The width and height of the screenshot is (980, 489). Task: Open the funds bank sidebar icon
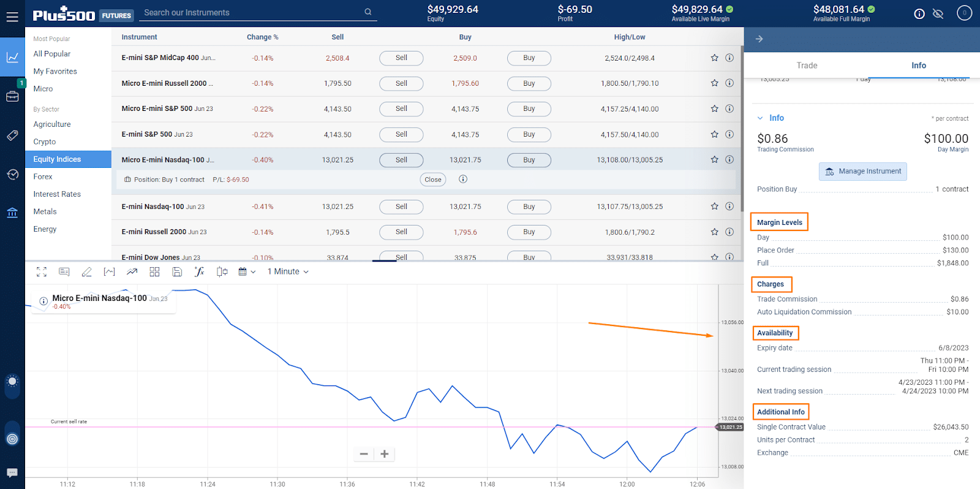(x=12, y=213)
